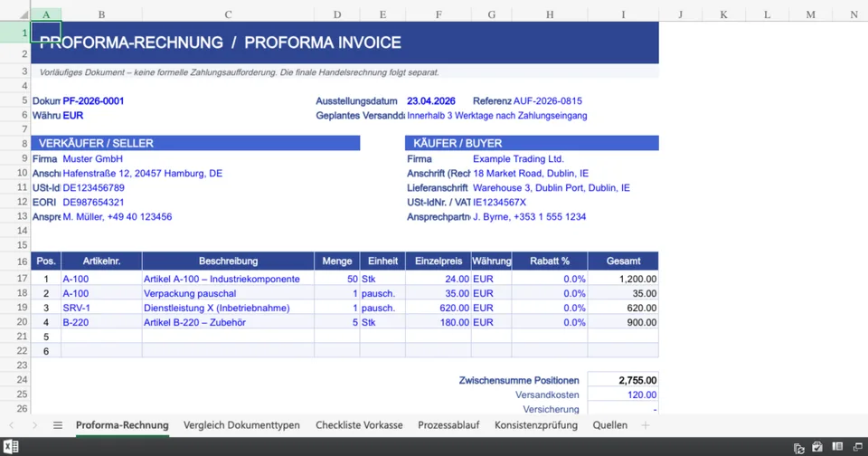Click the Innerhalb 3 Werktage nach Zahlungseingang cell

[x=497, y=115]
